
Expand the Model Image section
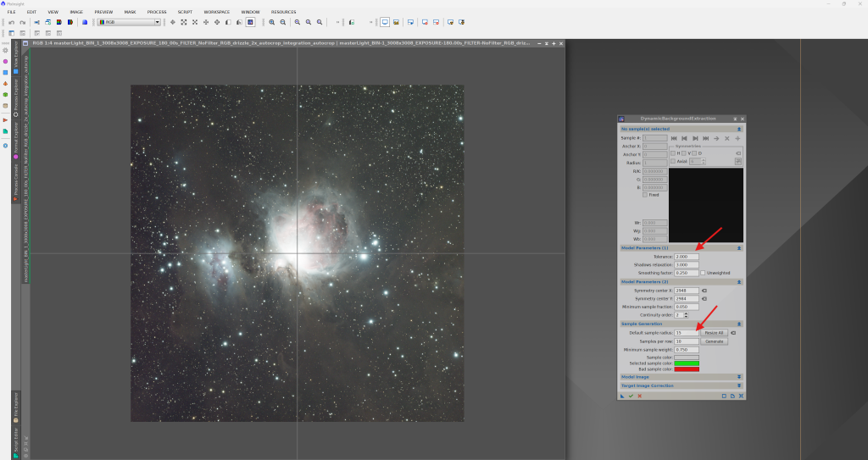click(681, 377)
